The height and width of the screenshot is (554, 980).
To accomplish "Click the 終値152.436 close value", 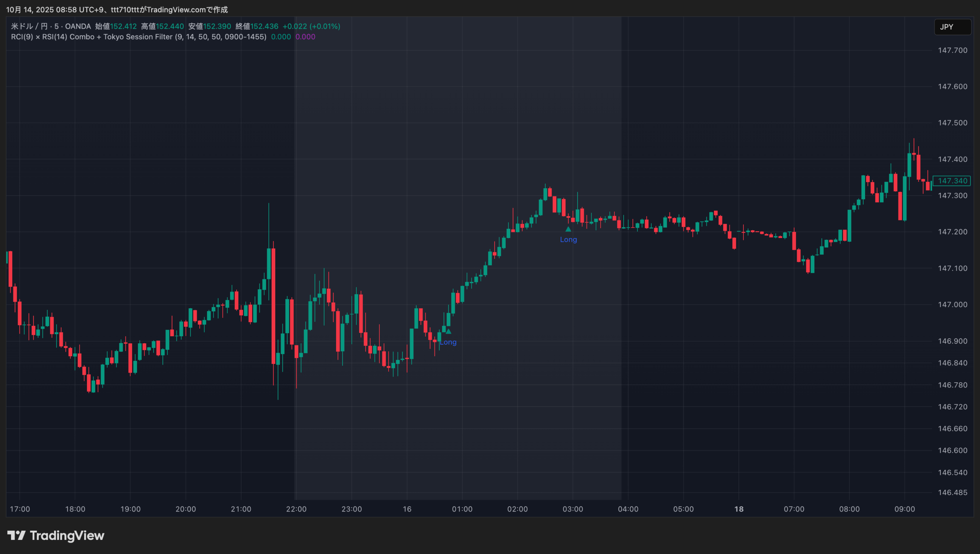I will [257, 26].
